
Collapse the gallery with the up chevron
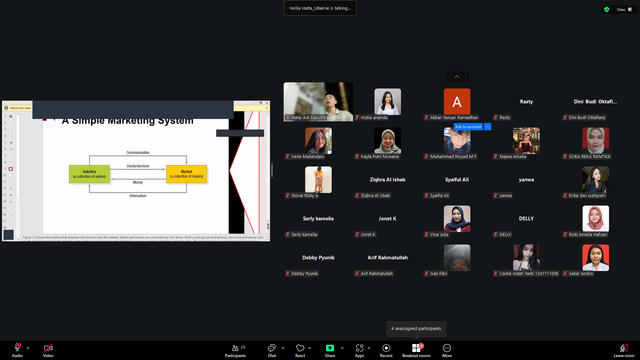point(457,77)
